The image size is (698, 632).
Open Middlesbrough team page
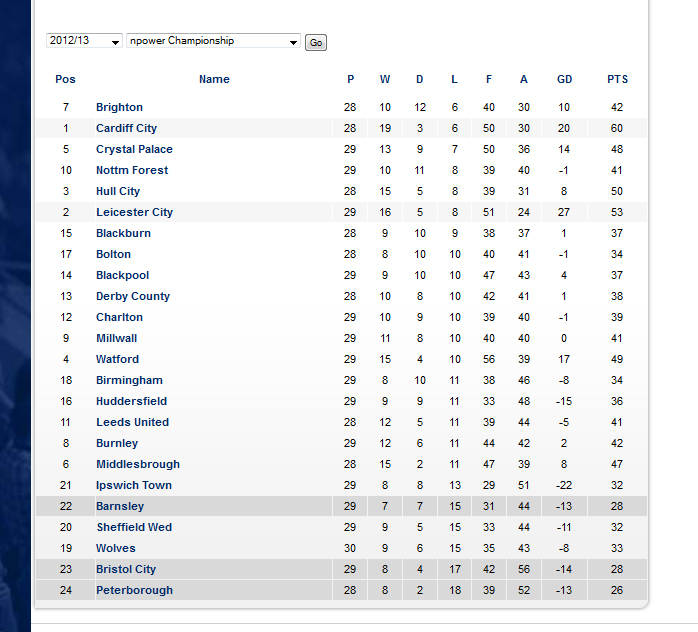(x=138, y=464)
